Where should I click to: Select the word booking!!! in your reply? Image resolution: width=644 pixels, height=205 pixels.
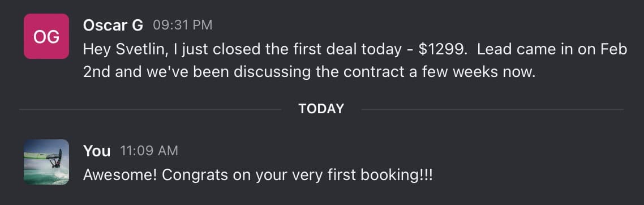[x=396, y=176]
